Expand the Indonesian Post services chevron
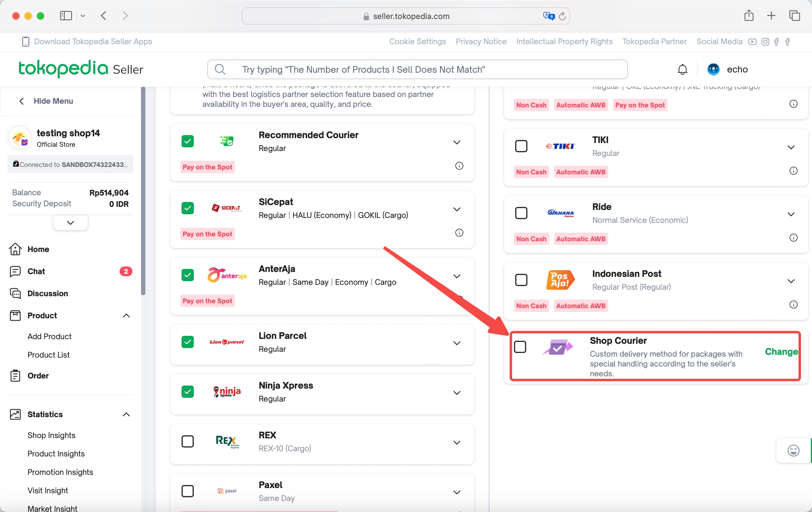 click(791, 281)
